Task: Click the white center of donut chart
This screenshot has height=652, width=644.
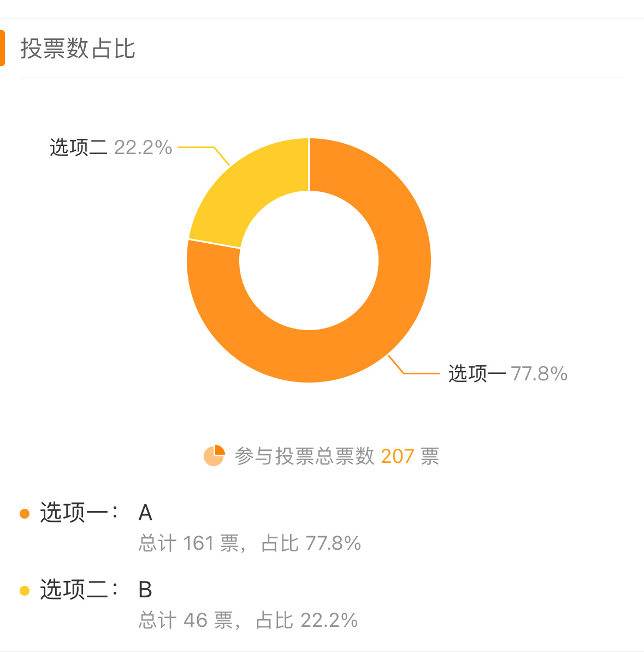Action: (x=309, y=260)
